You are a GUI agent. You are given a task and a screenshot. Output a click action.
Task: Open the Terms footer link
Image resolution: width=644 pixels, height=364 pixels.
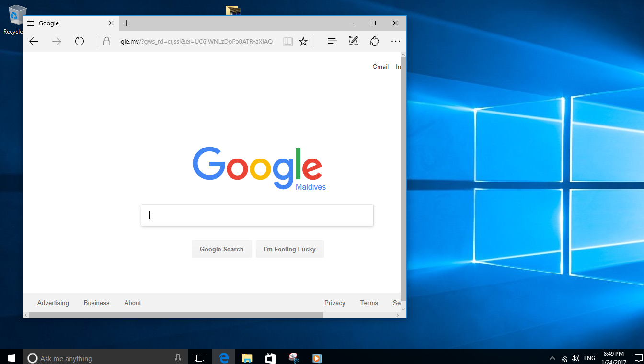(369, 303)
